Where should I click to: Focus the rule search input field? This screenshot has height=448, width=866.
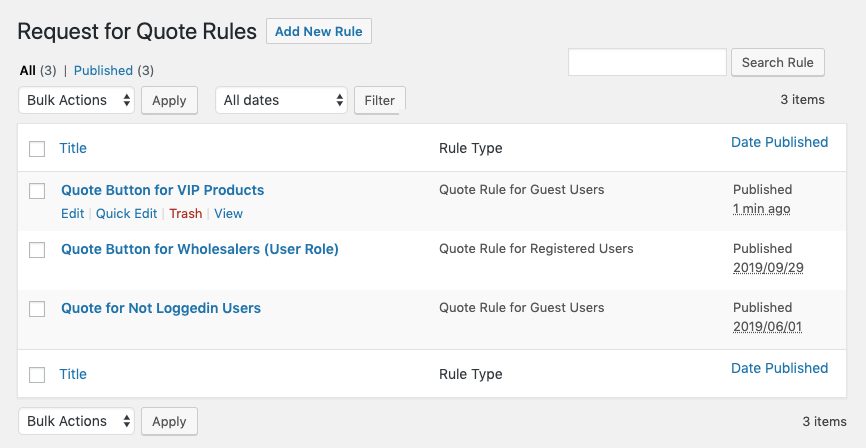647,62
